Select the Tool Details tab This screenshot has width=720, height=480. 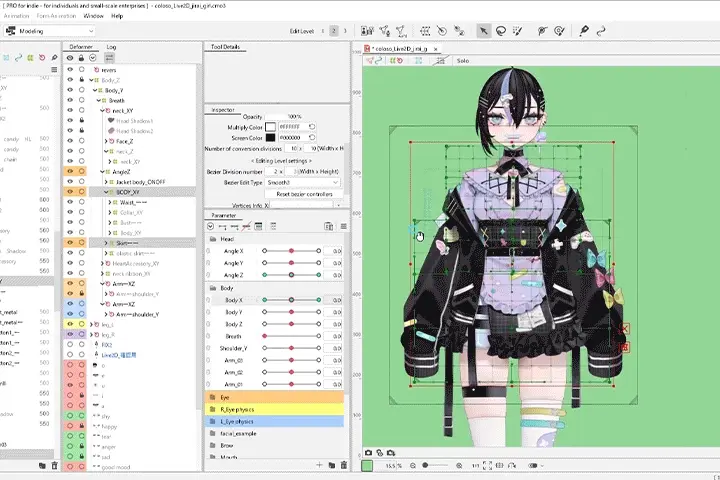pyautogui.click(x=225, y=47)
